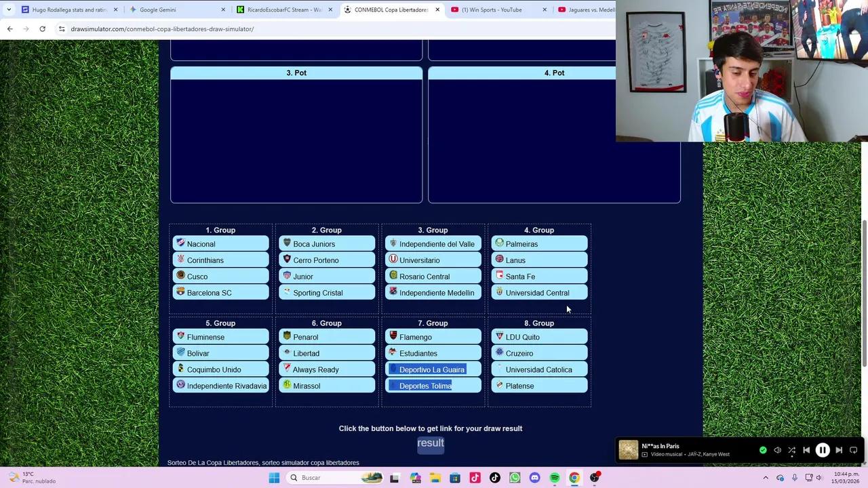This screenshot has height=488, width=868.
Task: Select Boca Juniors in Group 2
Action: [x=327, y=244]
